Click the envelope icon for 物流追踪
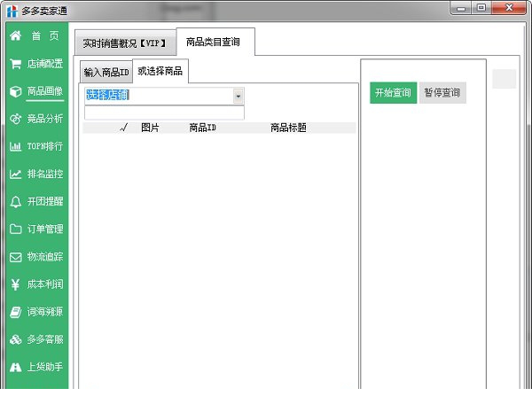 click(x=16, y=257)
